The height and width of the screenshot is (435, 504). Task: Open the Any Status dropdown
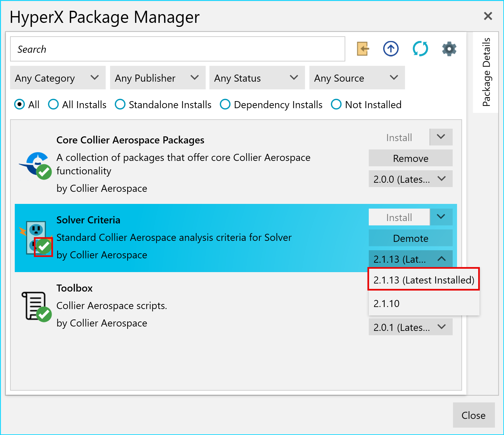click(257, 78)
